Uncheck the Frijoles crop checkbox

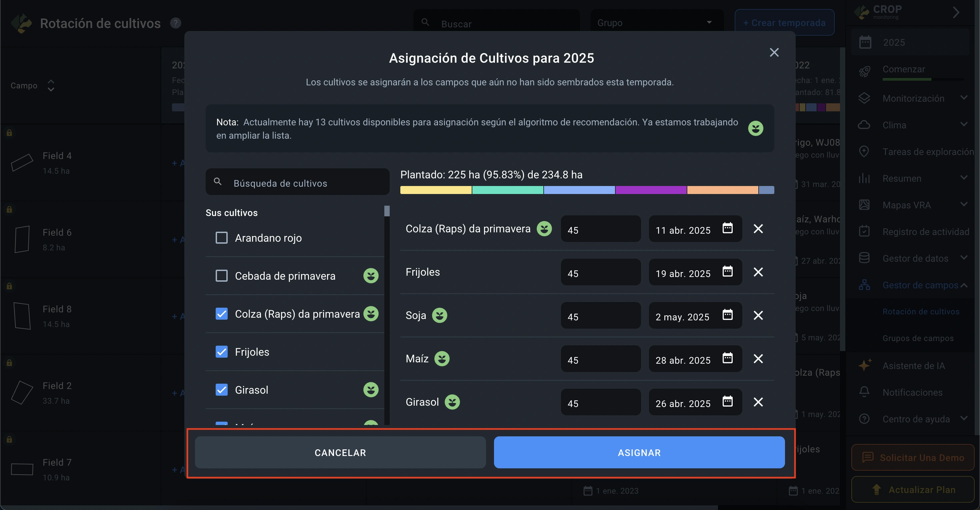221,352
